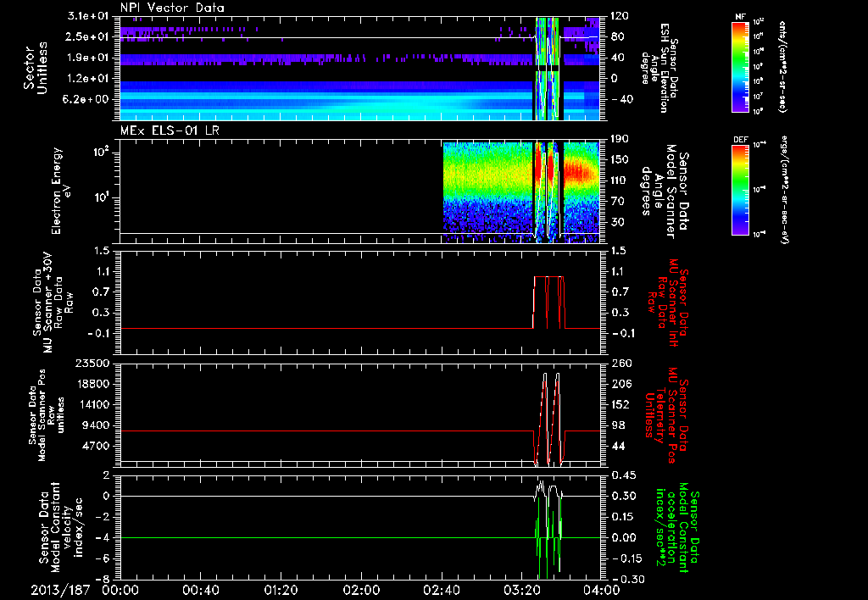Click the 00:40 time tick label

[x=200, y=590]
